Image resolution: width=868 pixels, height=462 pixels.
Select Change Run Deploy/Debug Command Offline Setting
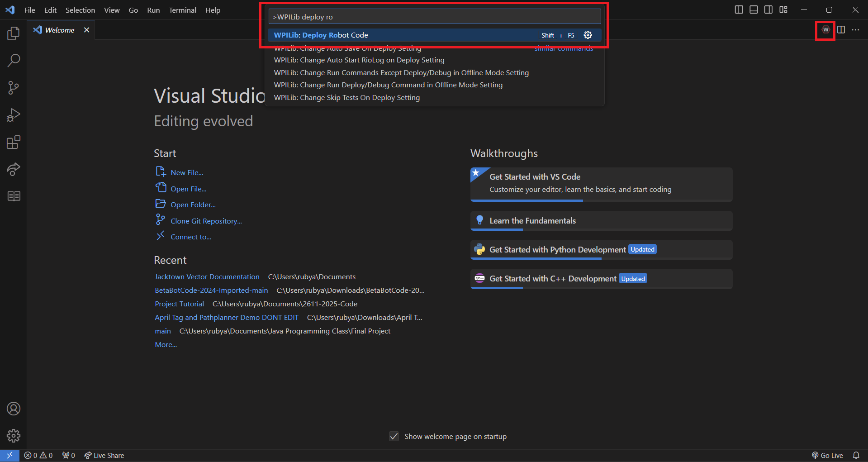tap(434, 85)
